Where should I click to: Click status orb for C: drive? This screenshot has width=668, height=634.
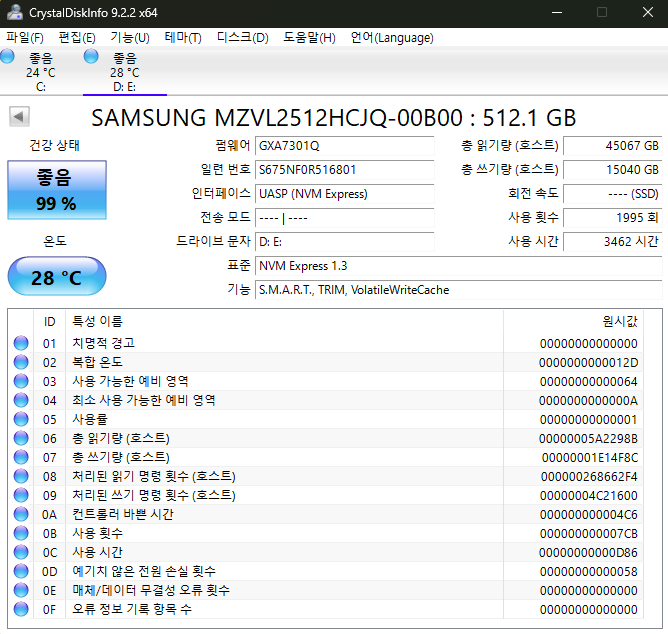[x=7, y=56]
